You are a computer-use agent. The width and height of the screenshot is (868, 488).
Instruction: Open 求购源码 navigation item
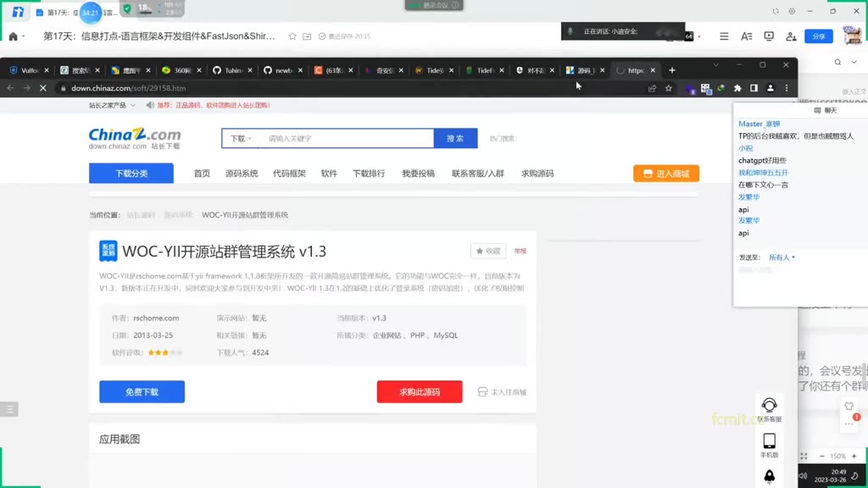[537, 173]
